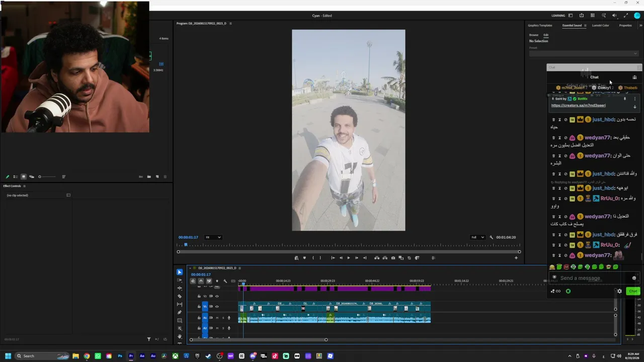Hide the V2 track output

[x=217, y=296]
